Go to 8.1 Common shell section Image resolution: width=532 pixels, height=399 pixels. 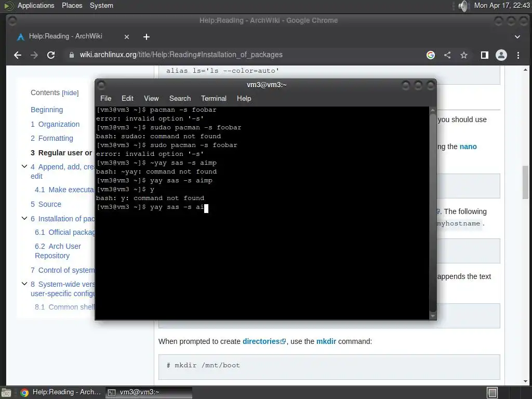65,307
